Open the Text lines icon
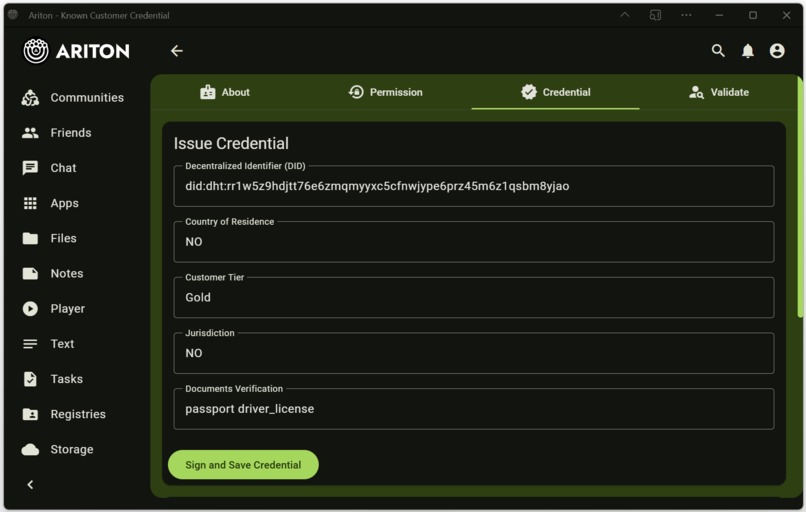The width and height of the screenshot is (806, 512). coord(30,344)
